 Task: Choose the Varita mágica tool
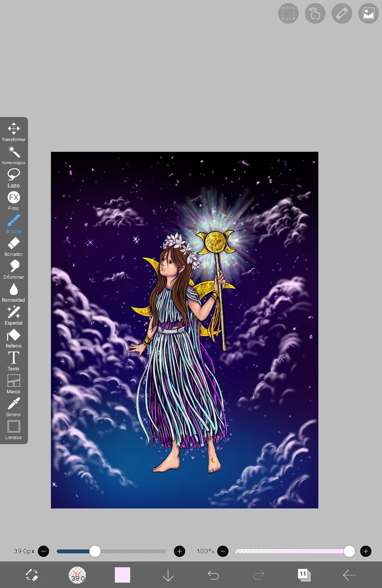pos(13,154)
